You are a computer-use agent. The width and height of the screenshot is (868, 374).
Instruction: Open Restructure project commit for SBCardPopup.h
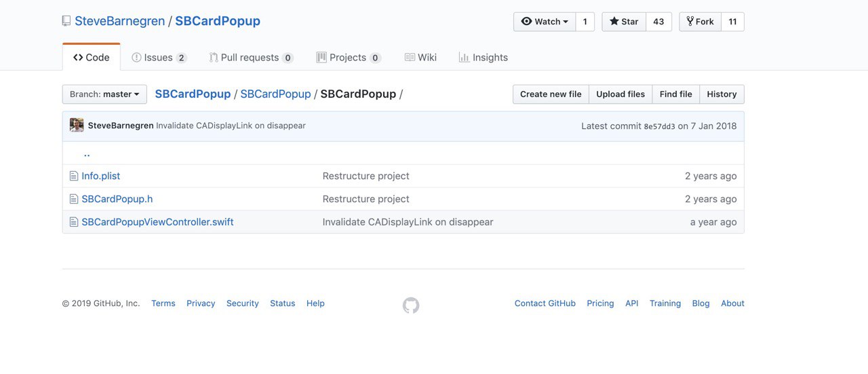point(366,199)
